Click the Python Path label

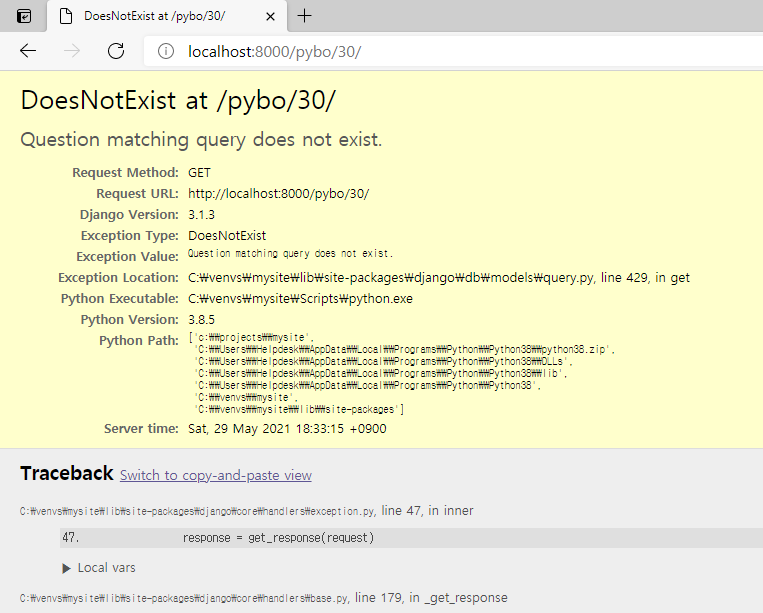click(x=139, y=341)
